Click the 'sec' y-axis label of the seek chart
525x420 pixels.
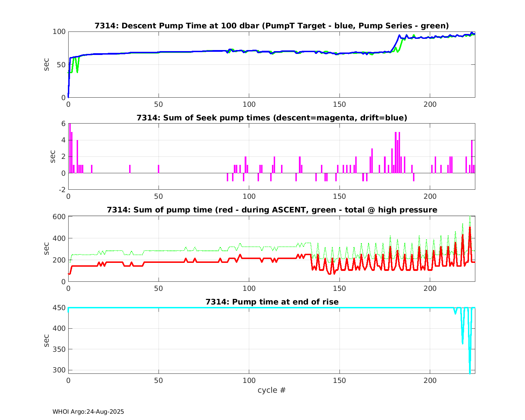click(52, 156)
